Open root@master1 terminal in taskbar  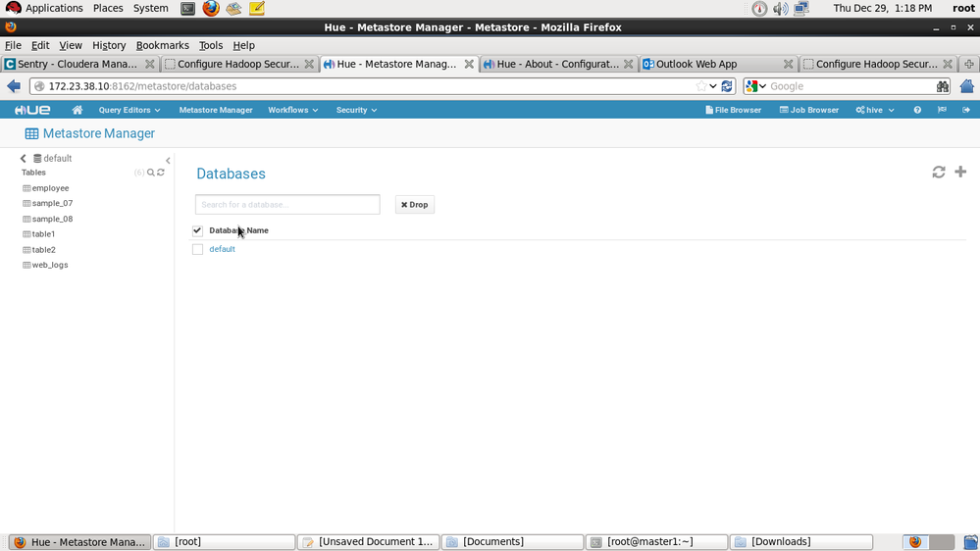pos(657,541)
